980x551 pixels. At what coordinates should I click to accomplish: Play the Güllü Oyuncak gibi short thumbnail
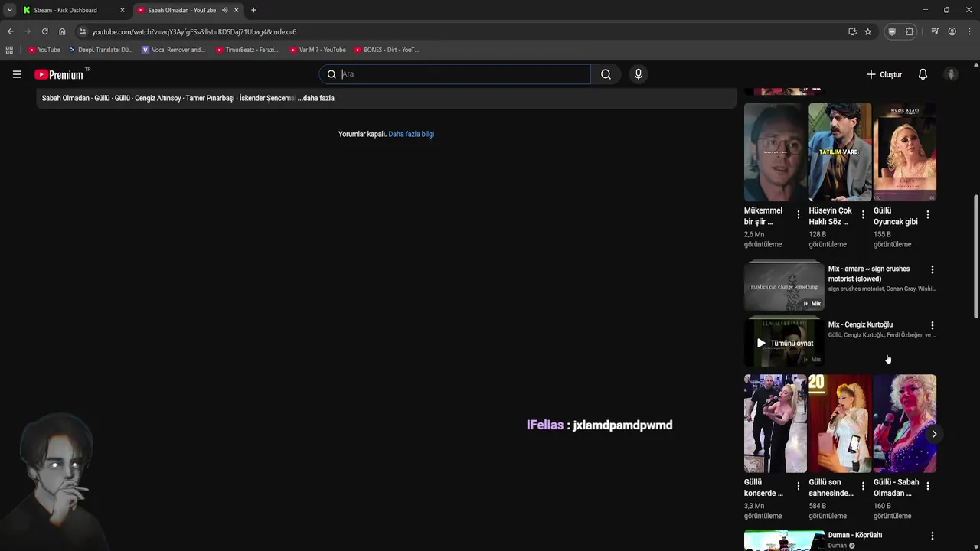905,152
